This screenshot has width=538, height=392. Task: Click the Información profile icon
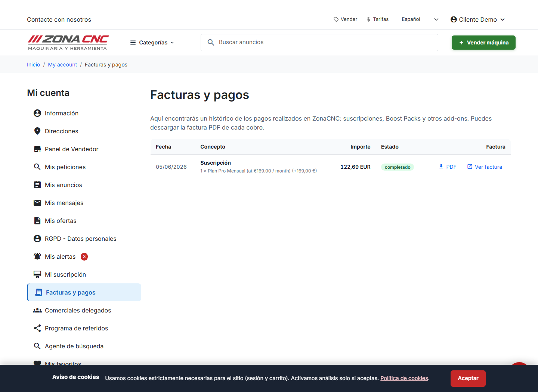click(x=37, y=113)
